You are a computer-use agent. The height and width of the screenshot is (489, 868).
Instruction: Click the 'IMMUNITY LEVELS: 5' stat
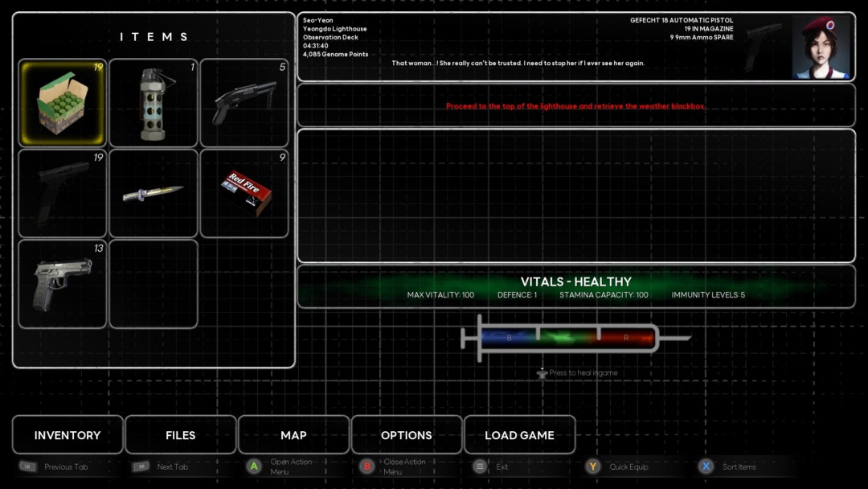pyautogui.click(x=708, y=295)
